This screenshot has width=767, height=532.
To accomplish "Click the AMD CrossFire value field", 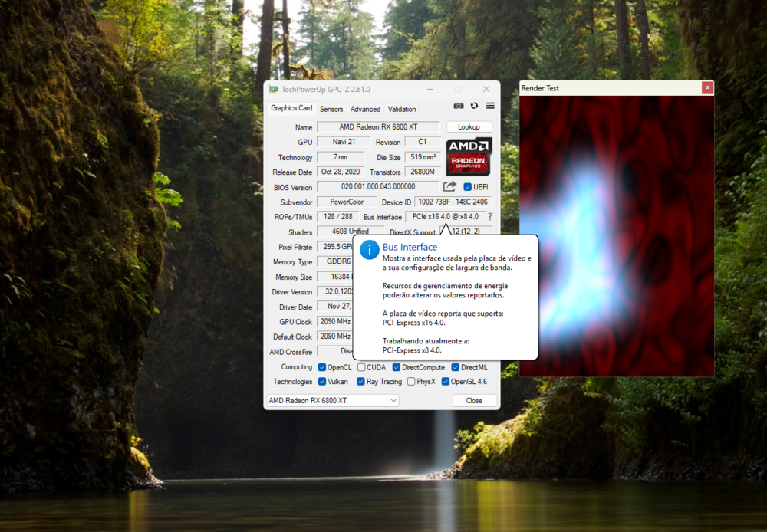I will click(335, 351).
